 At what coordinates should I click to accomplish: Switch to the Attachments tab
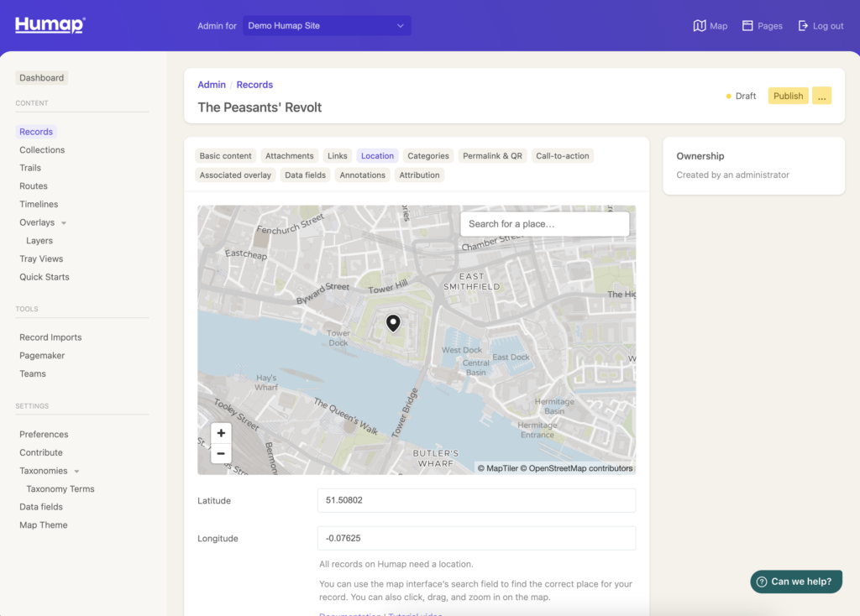(289, 156)
